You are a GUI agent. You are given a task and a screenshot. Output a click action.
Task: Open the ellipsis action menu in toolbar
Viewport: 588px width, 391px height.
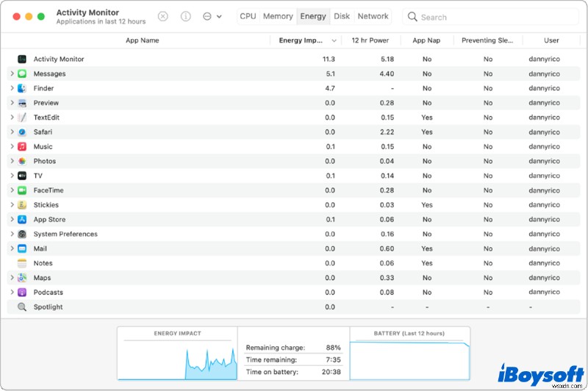212,16
